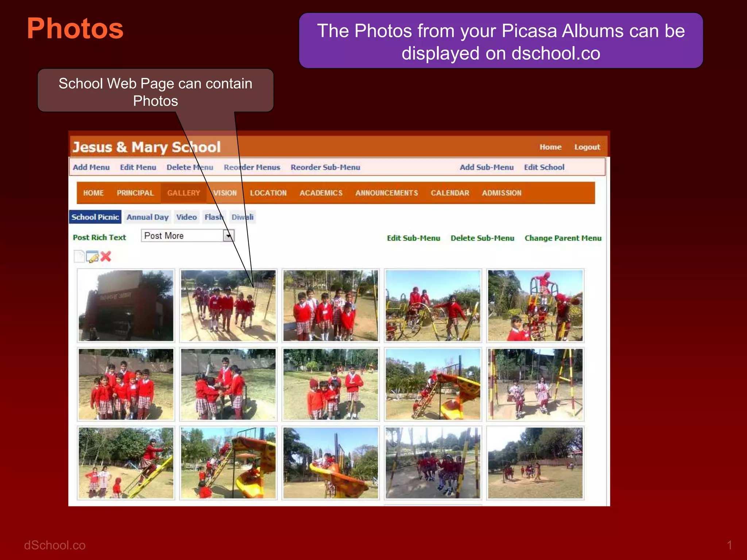Click the Logout link in header

(x=587, y=147)
